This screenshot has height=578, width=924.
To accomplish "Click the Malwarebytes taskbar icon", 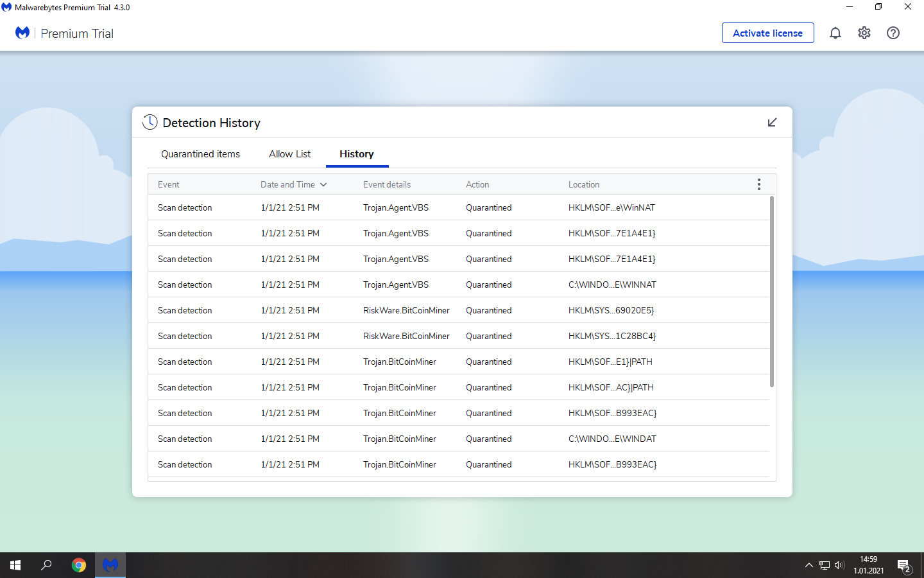I will [110, 565].
